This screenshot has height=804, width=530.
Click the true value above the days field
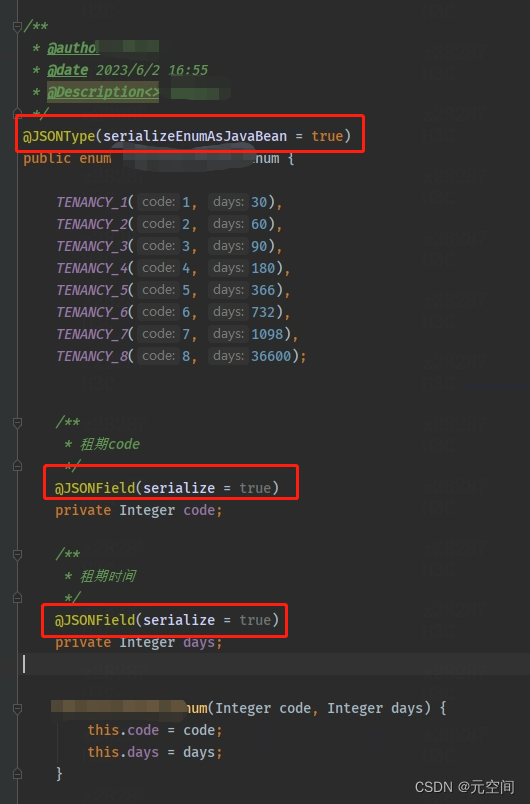pos(255,620)
